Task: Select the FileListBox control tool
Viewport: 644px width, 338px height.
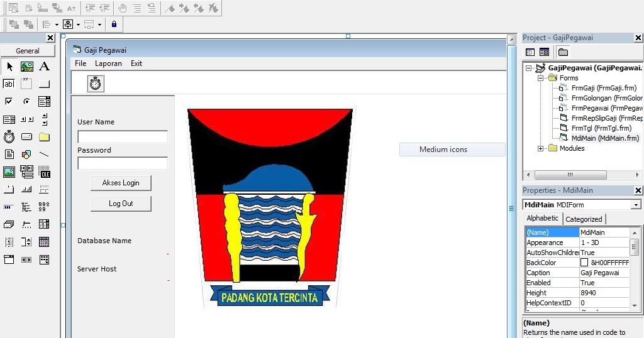Action: 9,154
